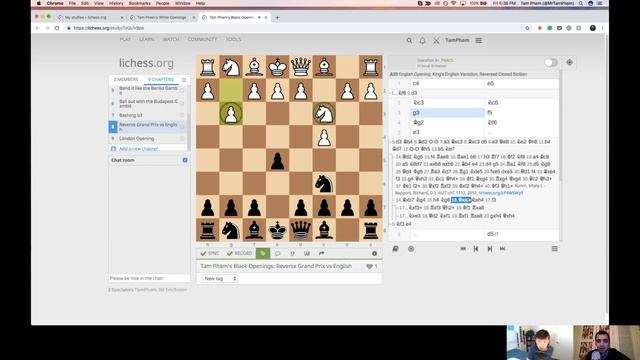Edit the London Opening chapter settings icon
640x360 pixels.
[182, 139]
